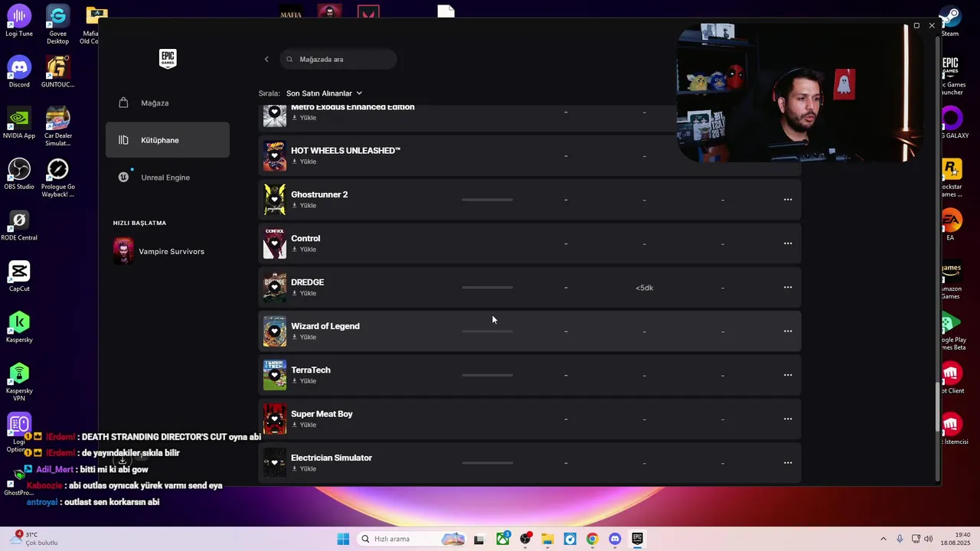Expand the system tray hidden icons chevron
The height and width of the screenshot is (551, 980).
[883, 539]
